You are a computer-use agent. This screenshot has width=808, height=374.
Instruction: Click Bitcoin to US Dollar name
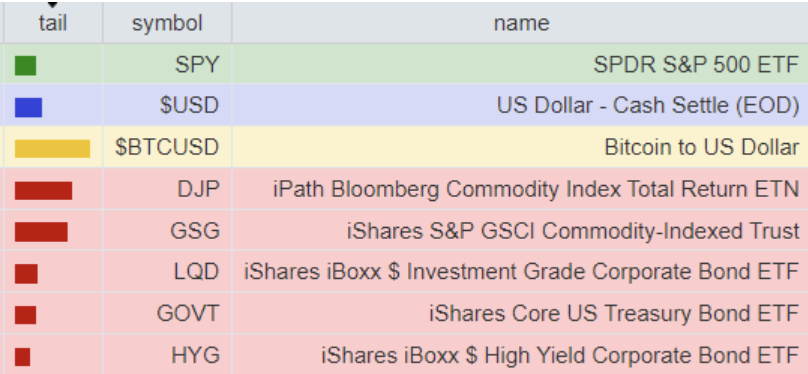click(702, 147)
